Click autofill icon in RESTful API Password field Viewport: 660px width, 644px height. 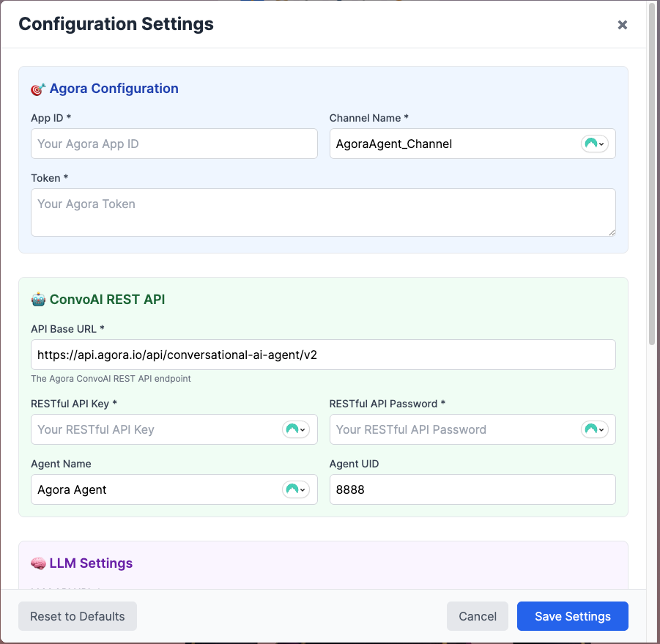594,429
